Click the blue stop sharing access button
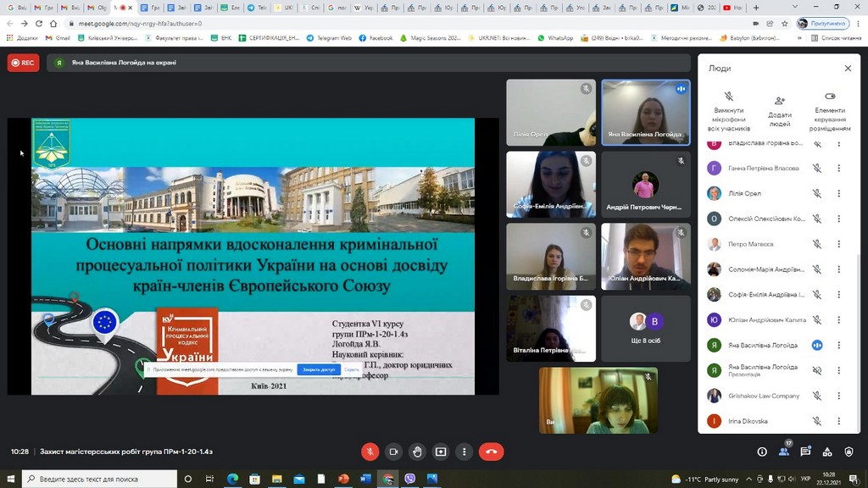Screen dimensions: 868x488 (319, 369)
